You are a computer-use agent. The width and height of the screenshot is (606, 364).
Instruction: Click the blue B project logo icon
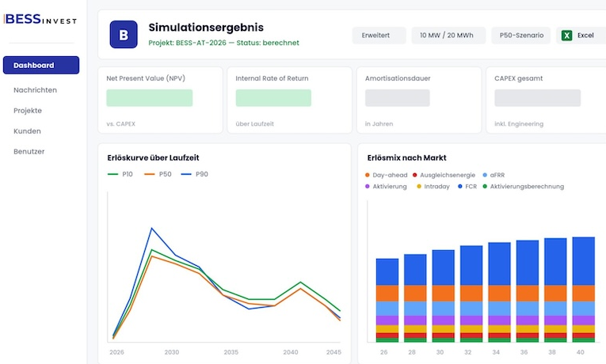[124, 34]
